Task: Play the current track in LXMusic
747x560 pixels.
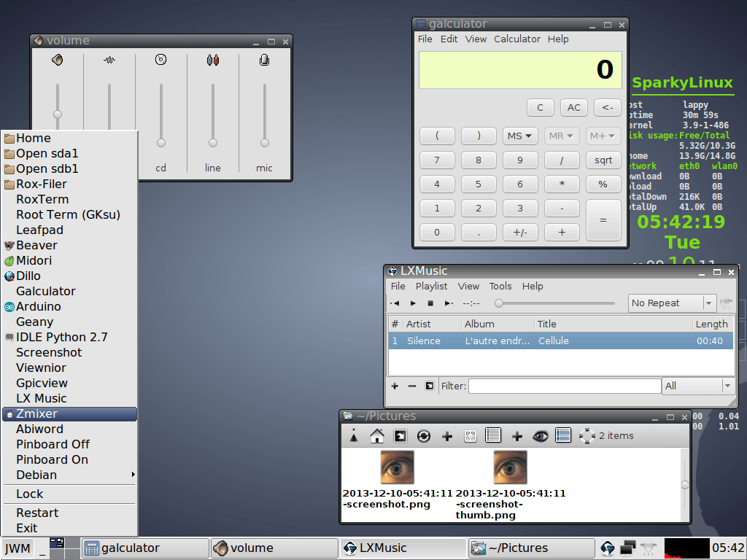Action: (x=413, y=303)
